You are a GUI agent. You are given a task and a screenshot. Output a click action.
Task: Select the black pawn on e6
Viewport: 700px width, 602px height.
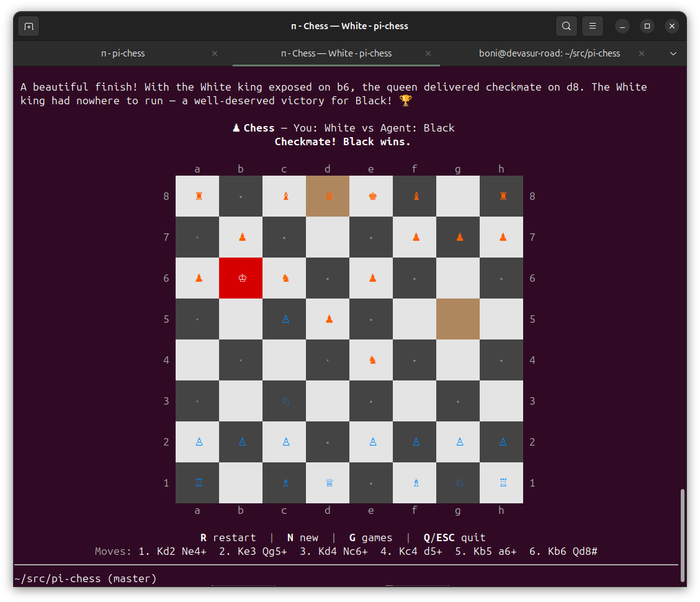(x=372, y=278)
